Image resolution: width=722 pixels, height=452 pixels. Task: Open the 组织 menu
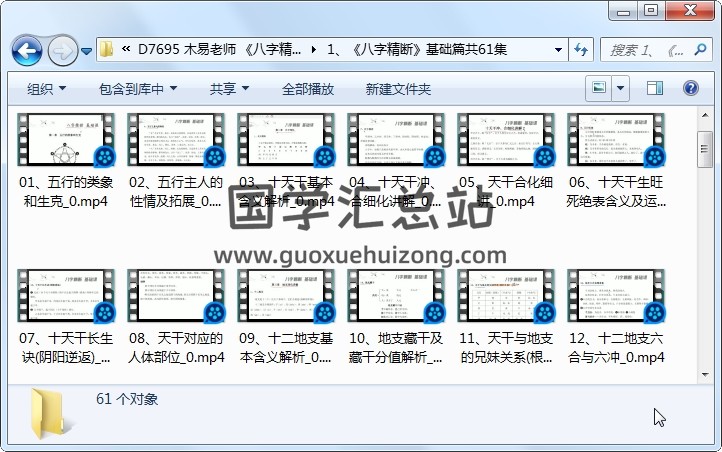pos(47,89)
